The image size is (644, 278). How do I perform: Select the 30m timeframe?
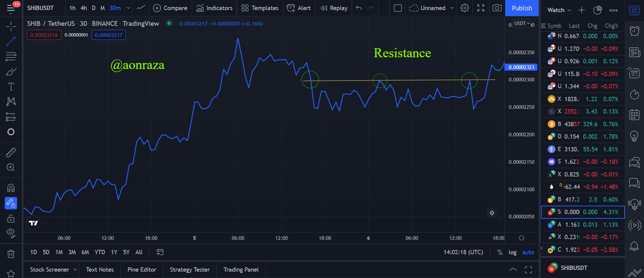coord(115,8)
